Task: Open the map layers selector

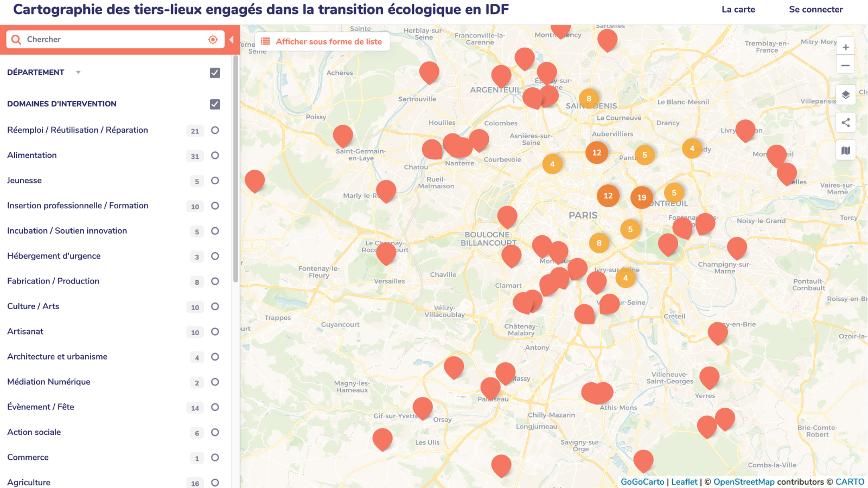Action: pyautogui.click(x=845, y=95)
